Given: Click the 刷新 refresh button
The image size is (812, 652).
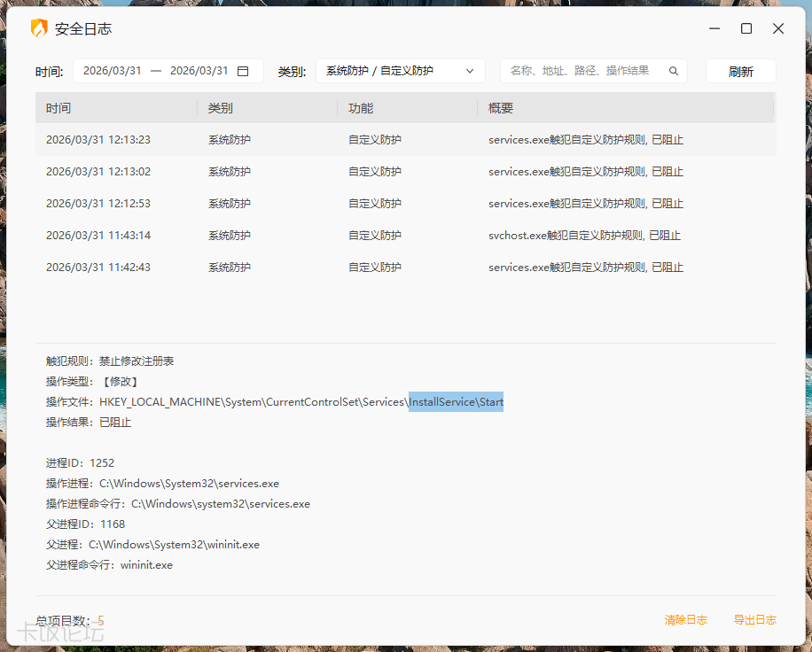Looking at the screenshot, I should pos(740,71).
